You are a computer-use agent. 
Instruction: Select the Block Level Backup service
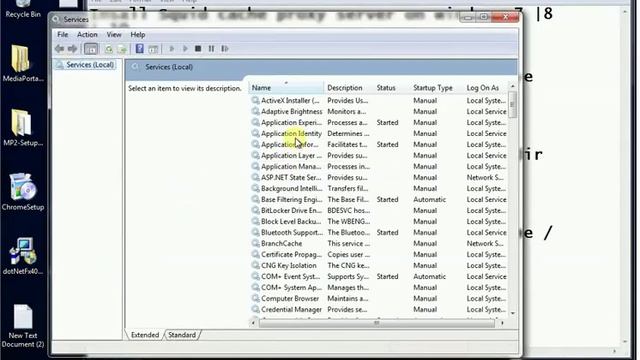point(378,222)
